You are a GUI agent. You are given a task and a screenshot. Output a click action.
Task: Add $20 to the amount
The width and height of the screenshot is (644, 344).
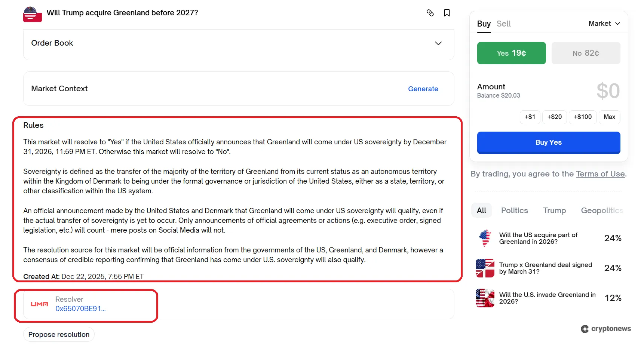point(554,117)
